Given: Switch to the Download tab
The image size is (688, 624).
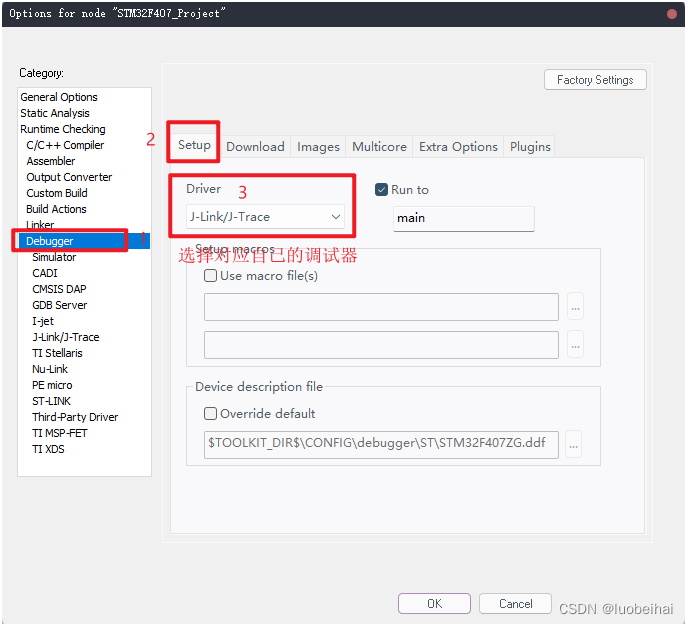Looking at the screenshot, I should click(x=255, y=146).
